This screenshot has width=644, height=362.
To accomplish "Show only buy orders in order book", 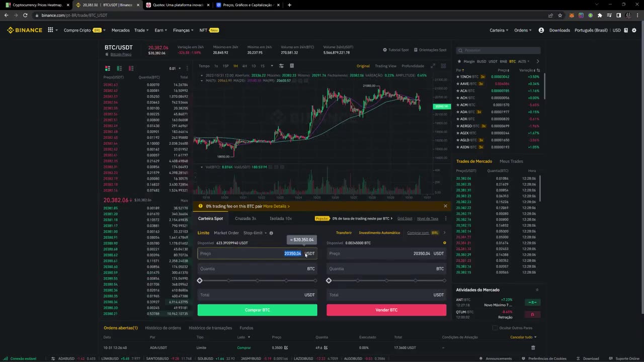I will 119,68.
